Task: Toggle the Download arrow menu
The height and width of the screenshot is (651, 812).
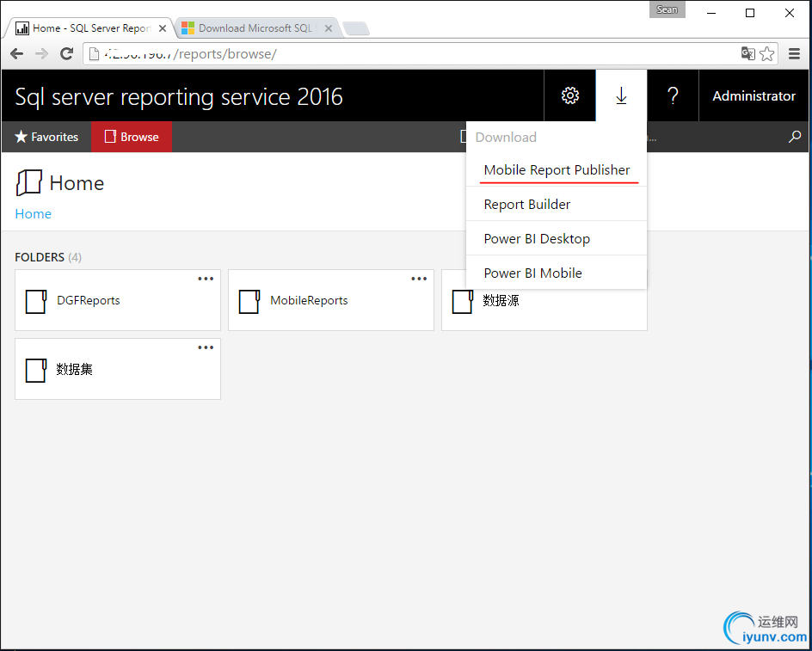Action: [x=621, y=95]
